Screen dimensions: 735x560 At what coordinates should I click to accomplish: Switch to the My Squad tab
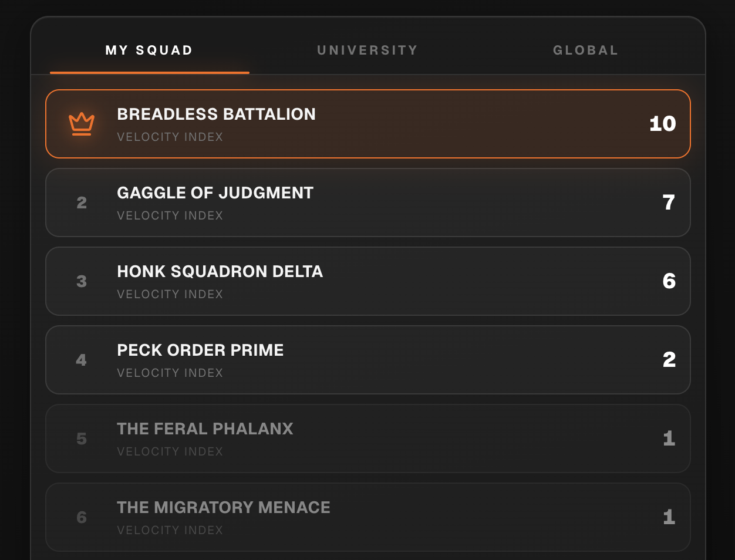149,50
